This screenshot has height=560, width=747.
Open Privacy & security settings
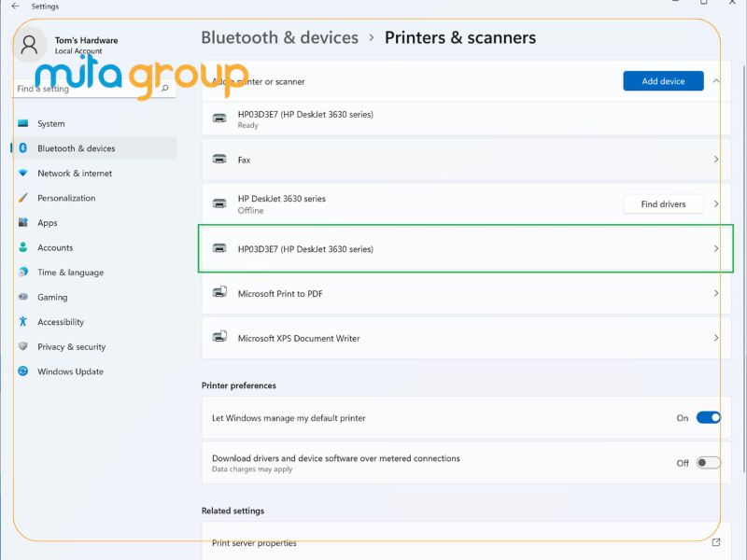tap(93, 346)
